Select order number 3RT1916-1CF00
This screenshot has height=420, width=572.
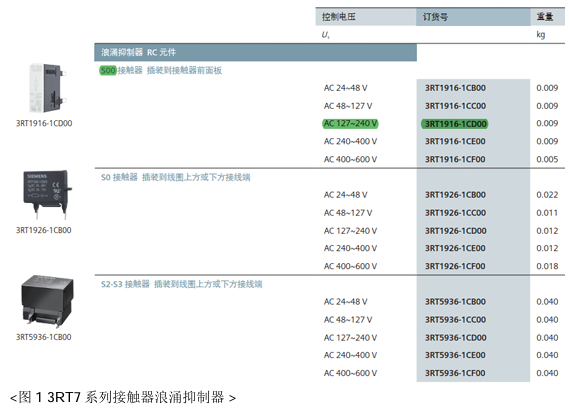(x=455, y=159)
